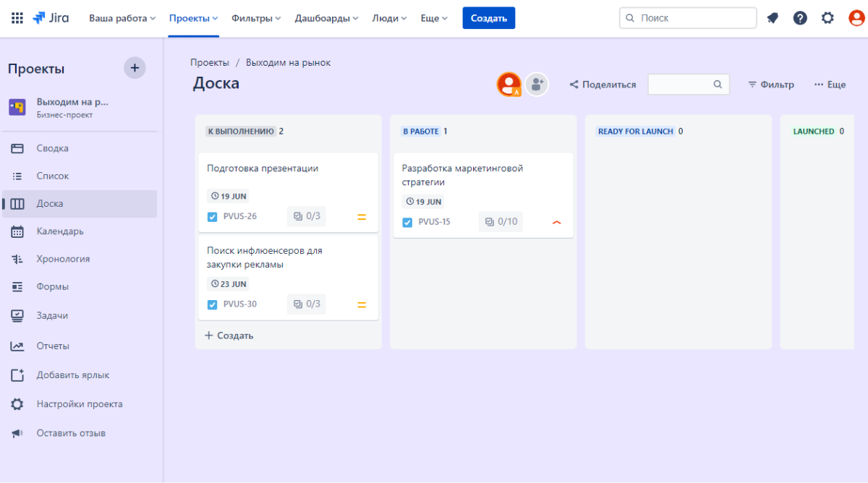This screenshot has height=483, width=868.
Task: Click the board search field
Action: [x=680, y=85]
